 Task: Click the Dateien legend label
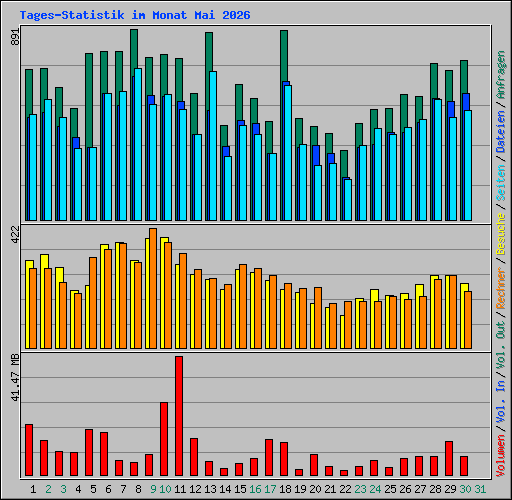coord(501,131)
